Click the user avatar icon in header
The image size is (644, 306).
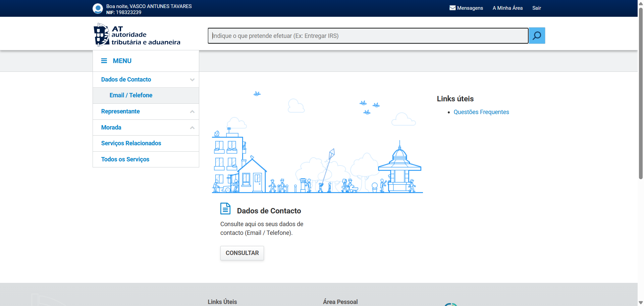(98, 8)
